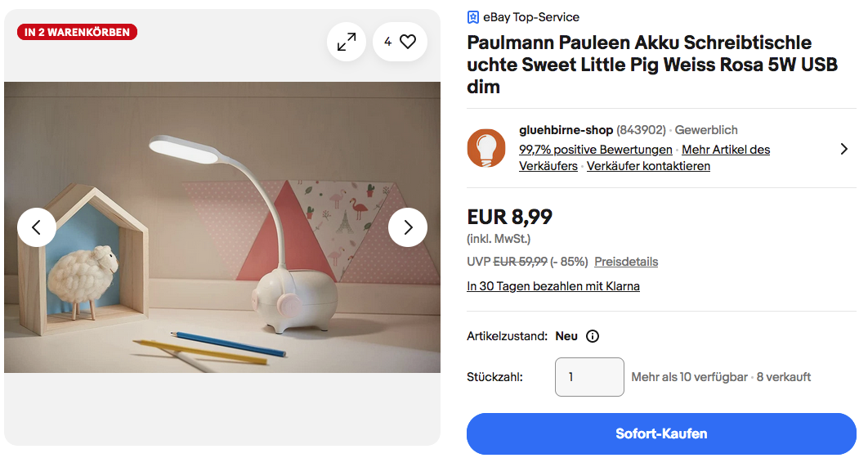Image resolution: width=868 pixels, height=458 pixels.
Task: Open Mehr Artikel des Verkäufers
Action: 726,150
